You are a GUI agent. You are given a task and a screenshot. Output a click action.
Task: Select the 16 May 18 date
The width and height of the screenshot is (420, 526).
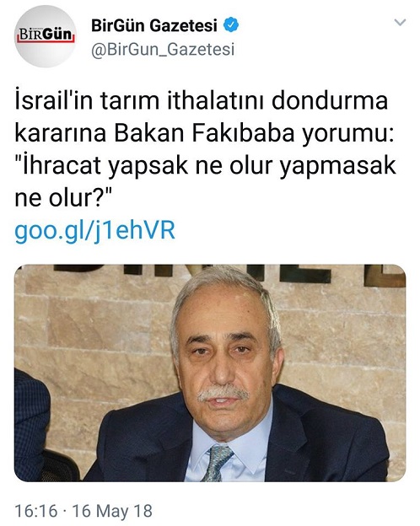[x=112, y=511]
